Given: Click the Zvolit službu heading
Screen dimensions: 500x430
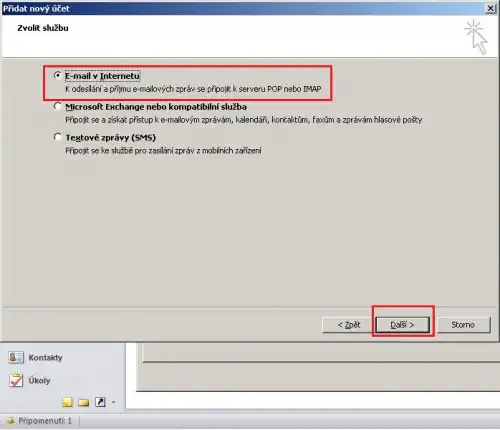Looking at the screenshot, I should pos(43,28).
